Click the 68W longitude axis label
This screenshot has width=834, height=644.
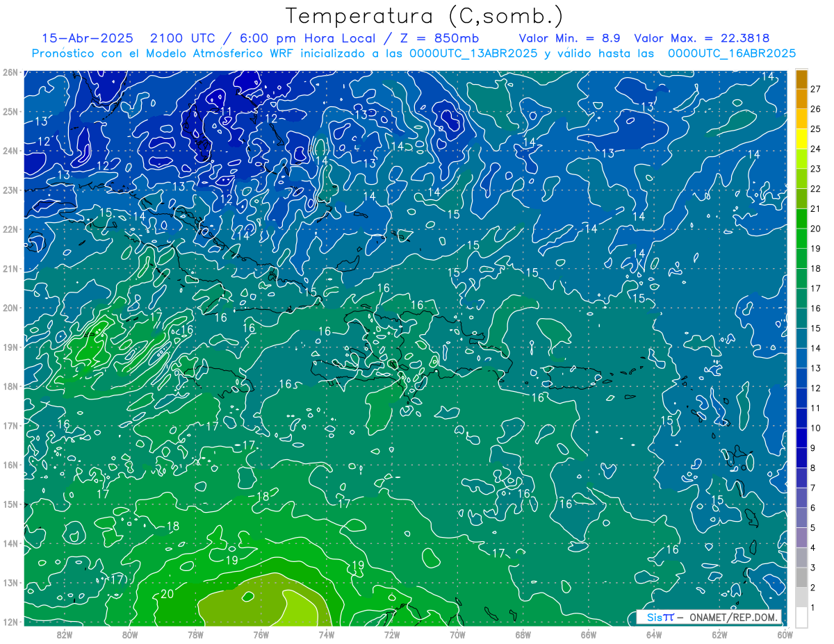523,634
